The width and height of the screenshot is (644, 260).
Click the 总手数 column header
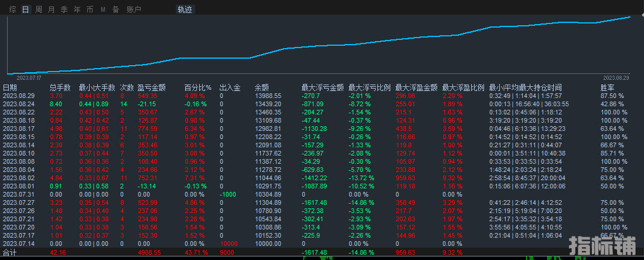click(60, 87)
